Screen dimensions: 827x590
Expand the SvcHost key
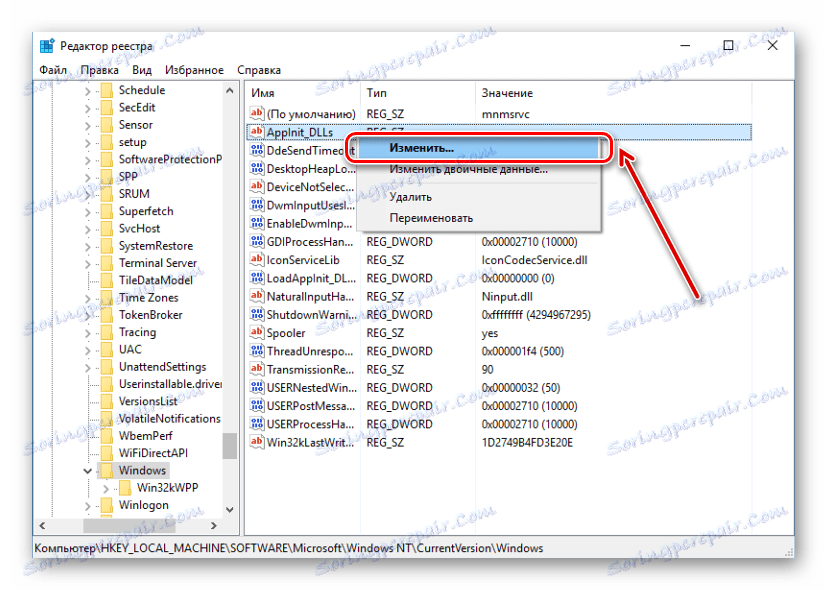pos(88,229)
